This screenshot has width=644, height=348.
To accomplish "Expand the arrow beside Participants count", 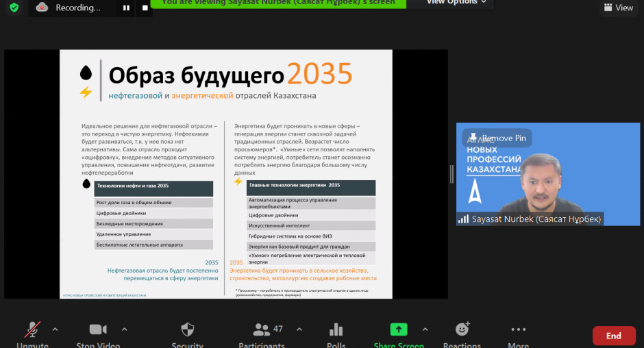I will point(299,329).
